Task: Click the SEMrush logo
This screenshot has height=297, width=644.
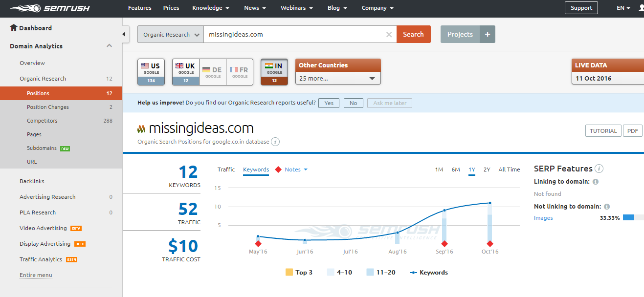Action: click(49, 8)
